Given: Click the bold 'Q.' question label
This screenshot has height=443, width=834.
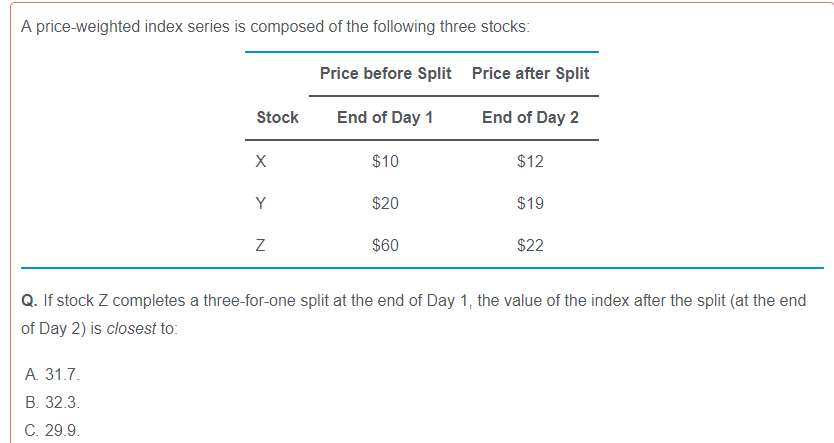Looking at the screenshot, I should [x=29, y=300].
